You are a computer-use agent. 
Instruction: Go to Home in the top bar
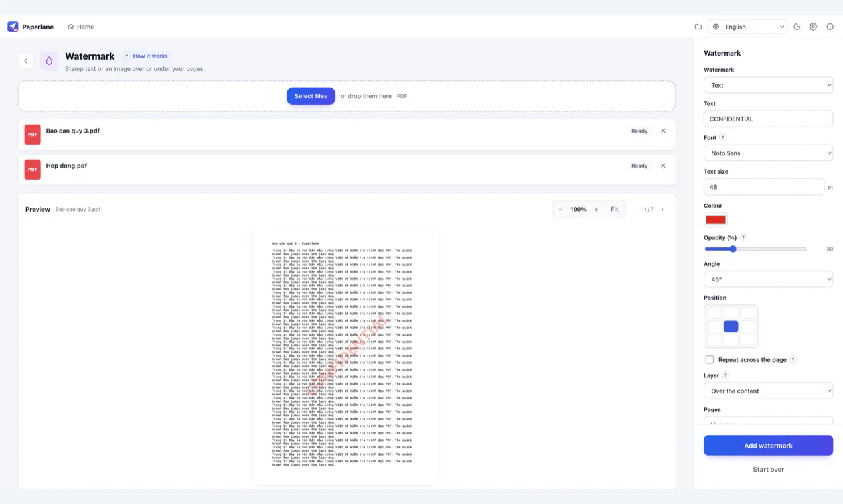point(80,27)
